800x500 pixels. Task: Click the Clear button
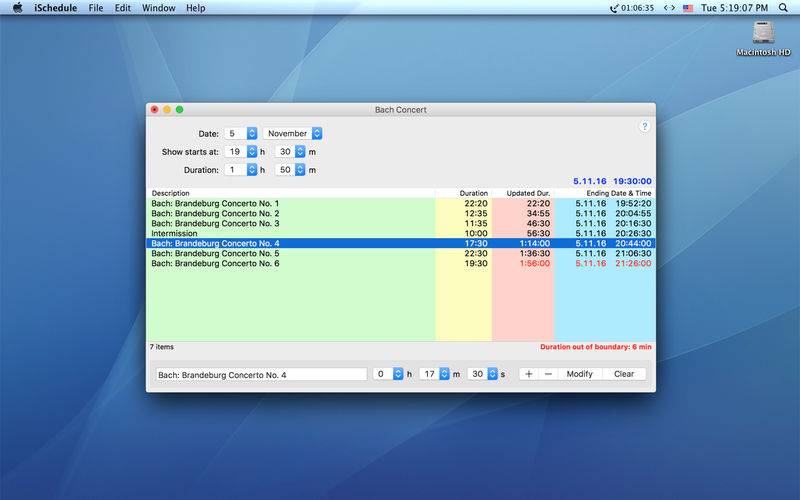coord(624,374)
